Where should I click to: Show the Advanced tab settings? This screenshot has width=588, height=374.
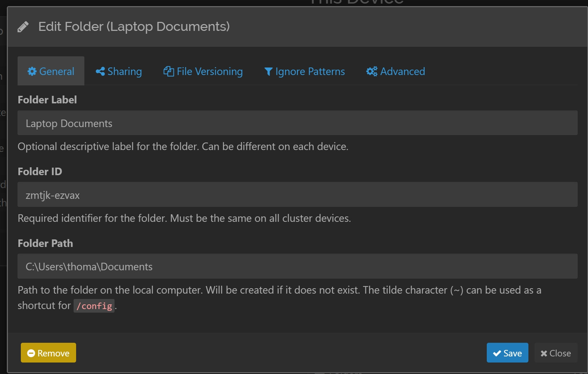point(402,71)
